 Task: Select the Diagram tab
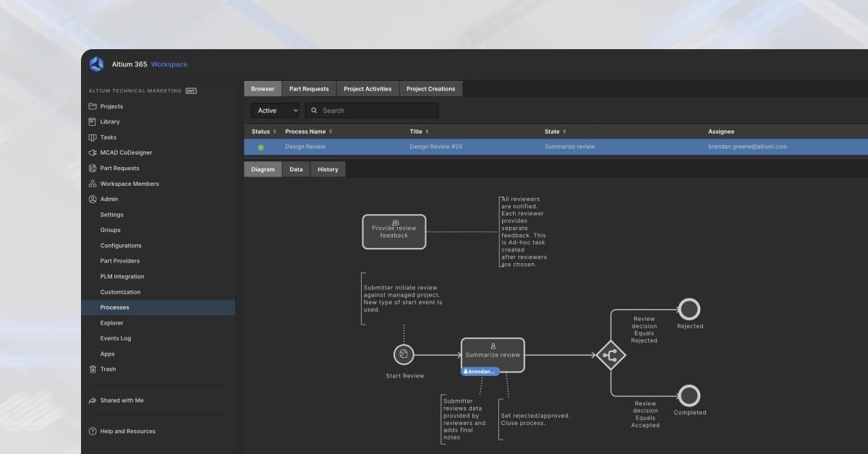point(263,169)
